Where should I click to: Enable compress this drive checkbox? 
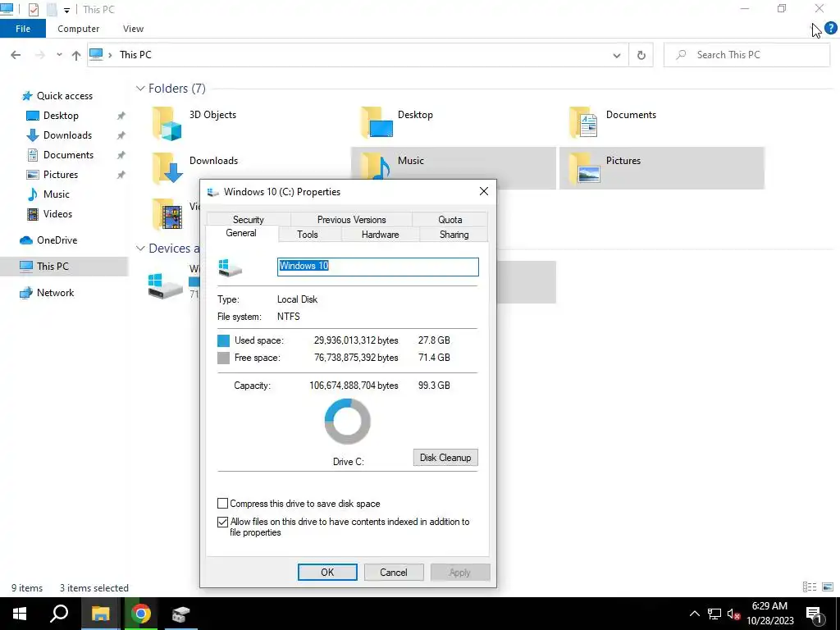coord(222,504)
